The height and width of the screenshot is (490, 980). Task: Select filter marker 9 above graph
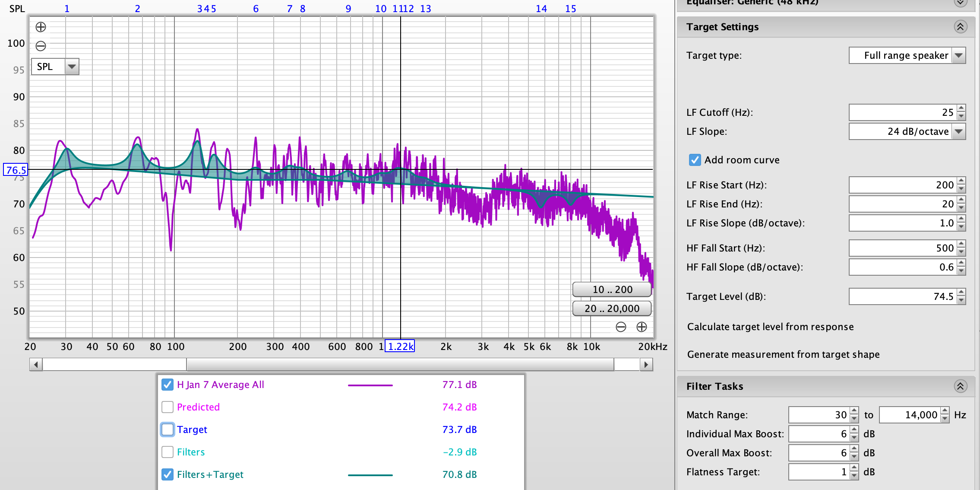348,9
